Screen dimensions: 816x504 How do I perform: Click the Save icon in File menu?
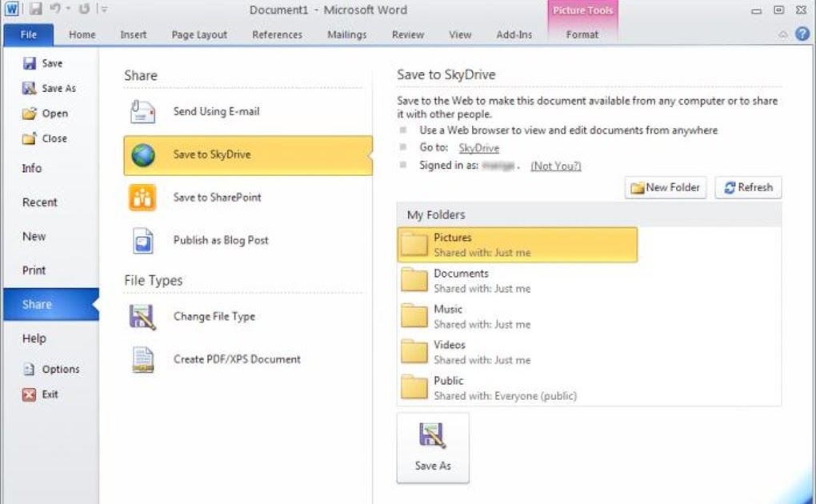[x=30, y=63]
